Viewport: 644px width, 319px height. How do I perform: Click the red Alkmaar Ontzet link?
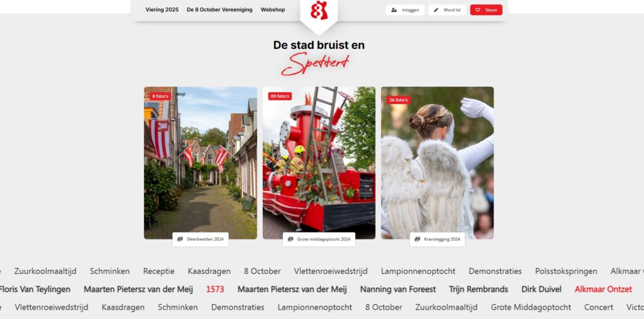(603, 289)
